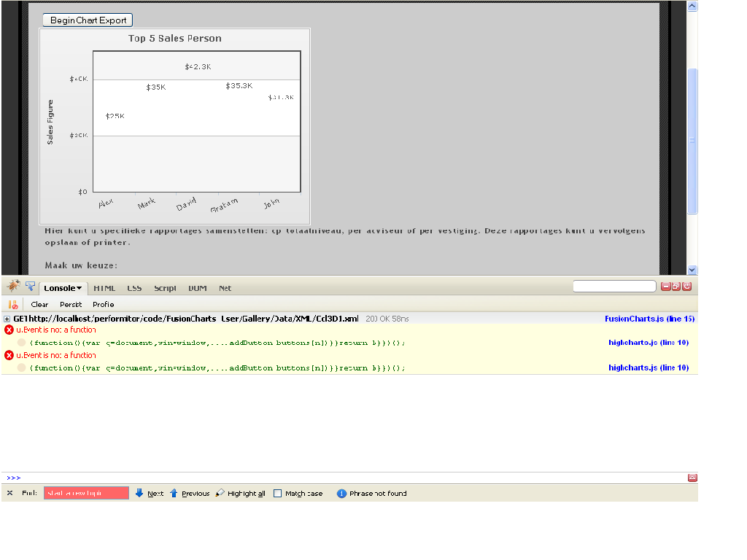Click the page scrollbar down arrow
This screenshot has width=747, height=560.
(692, 269)
